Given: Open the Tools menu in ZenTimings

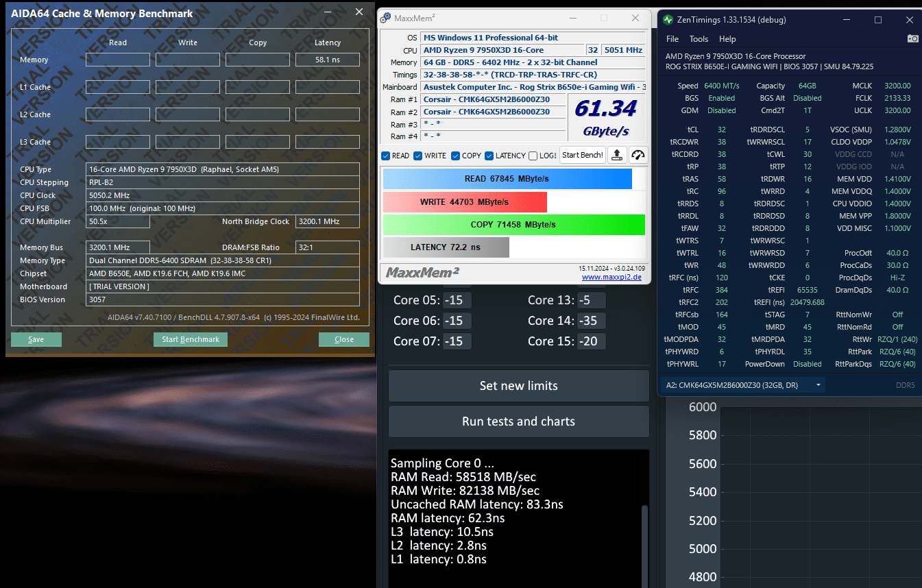Looking at the screenshot, I should [x=699, y=39].
